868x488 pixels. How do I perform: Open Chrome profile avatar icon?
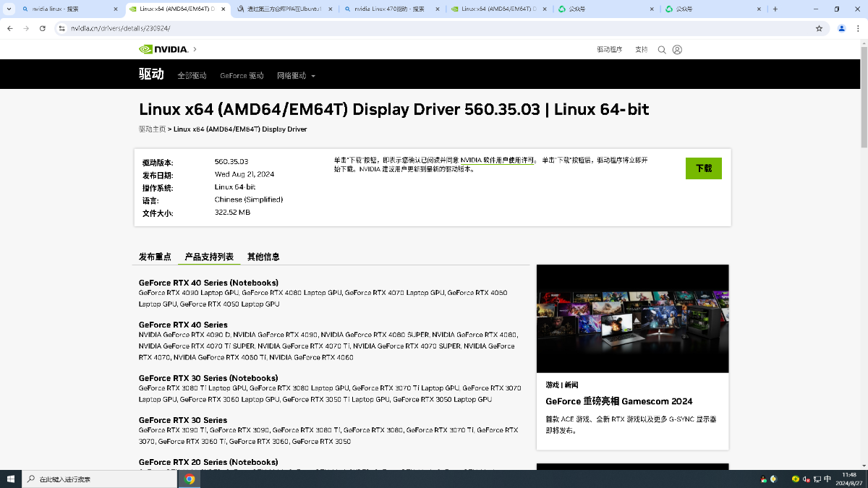tap(841, 28)
